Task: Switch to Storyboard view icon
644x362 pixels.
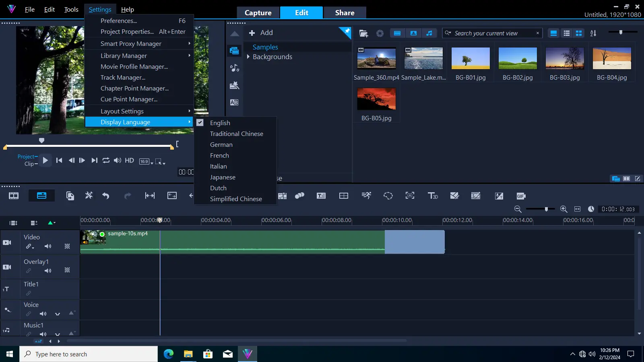Action: coord(14,196)
